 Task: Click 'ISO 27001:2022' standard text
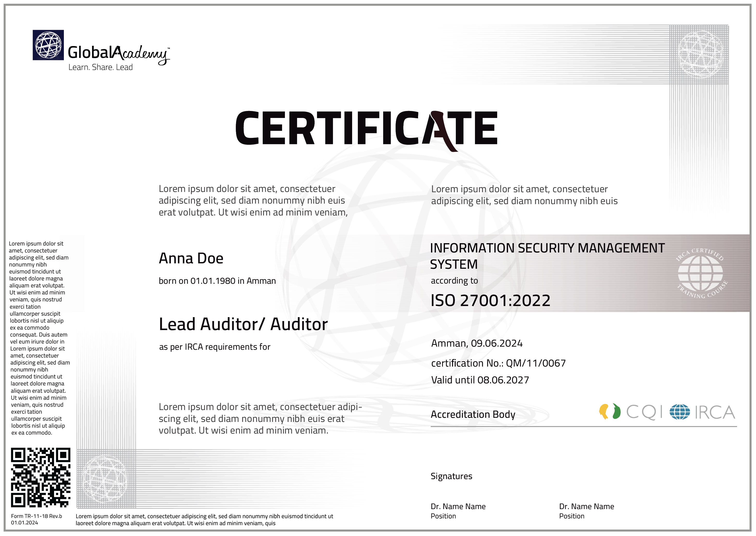[x=490, y=300]
